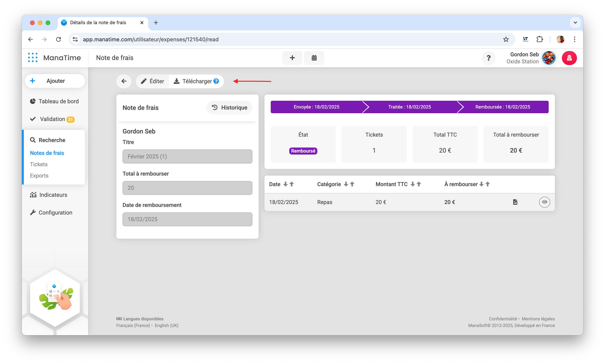This screenshot has height=364, width=605.
Task: Open the receipt file icon in Repas row
Action: click(x=515, y=202)
